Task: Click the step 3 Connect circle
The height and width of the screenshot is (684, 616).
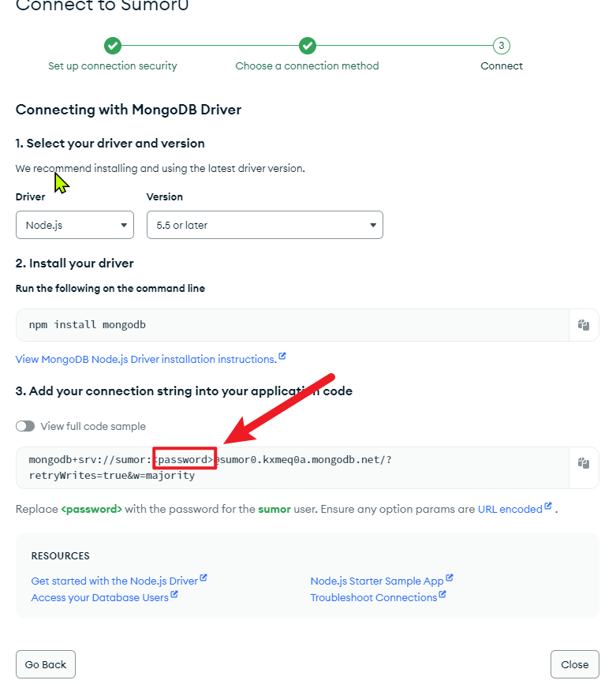Action: click(502, 46)
